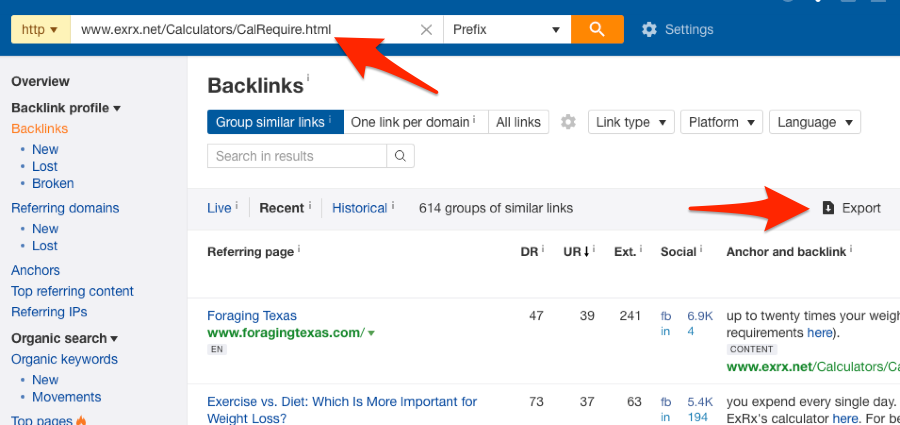Open Settings via the gear icon
The image size is (900, 425).
click(x=649, y=30)
